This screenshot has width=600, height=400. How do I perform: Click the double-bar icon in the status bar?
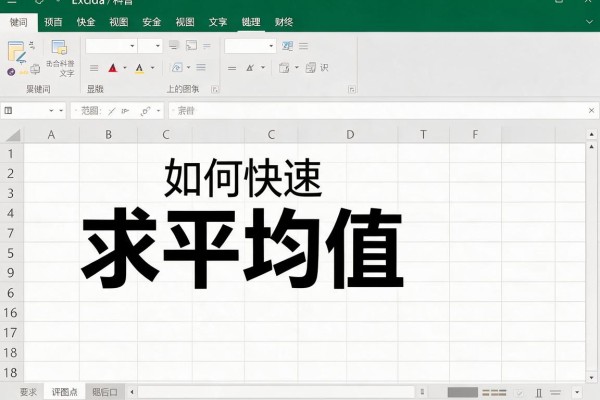pos(539,393)
